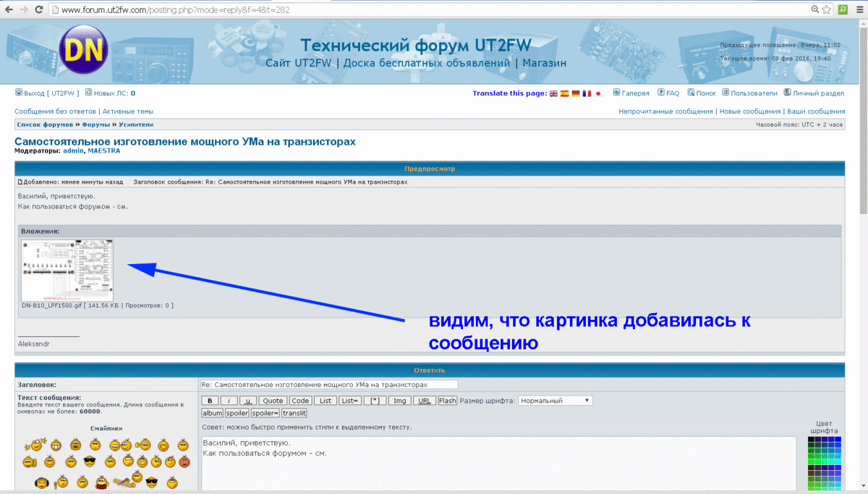Insert the sunglasses smiley
868x494 pixels.
[x=90, y=461]
